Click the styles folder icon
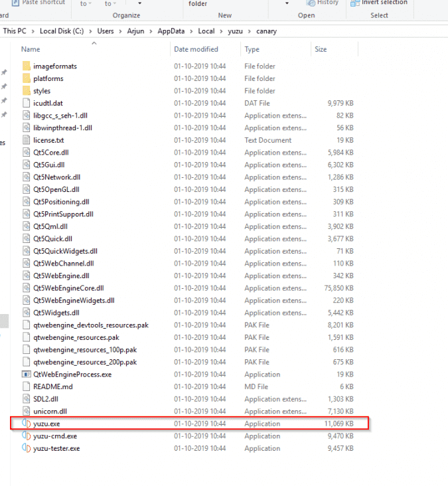This screenshot has height=486, width=448. pos(27,91)
